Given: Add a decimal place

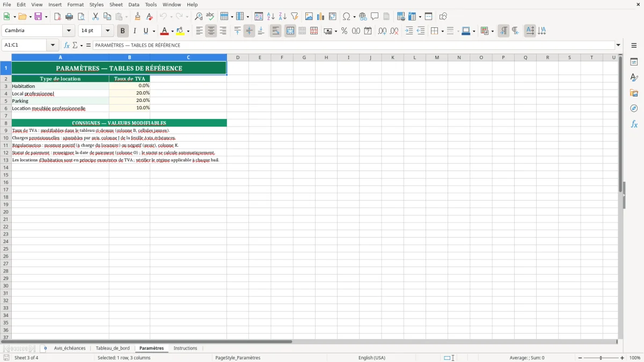Looking at the screenshot, I should tap(382, 31).
